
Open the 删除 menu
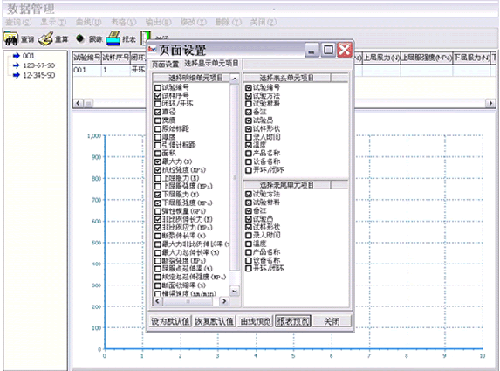point(228,22)
